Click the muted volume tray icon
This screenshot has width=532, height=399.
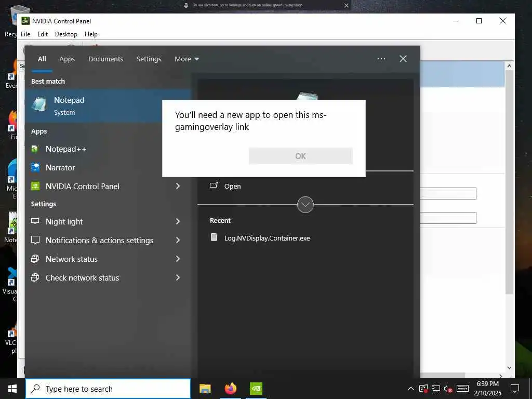click(448, 389)
